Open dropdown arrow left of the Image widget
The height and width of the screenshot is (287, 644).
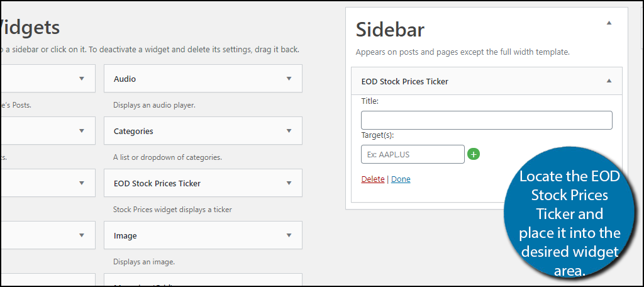[82, 235]
